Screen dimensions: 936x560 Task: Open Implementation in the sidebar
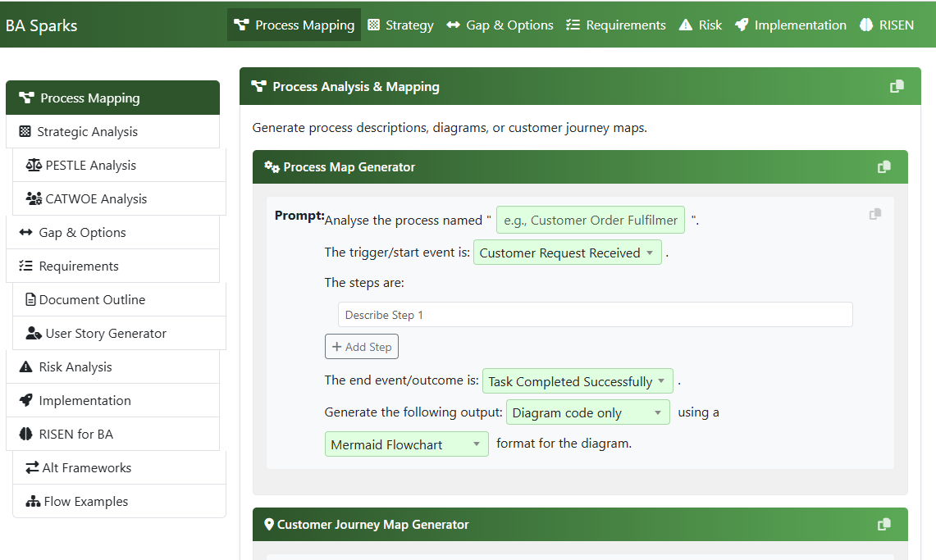coord(113,401)
